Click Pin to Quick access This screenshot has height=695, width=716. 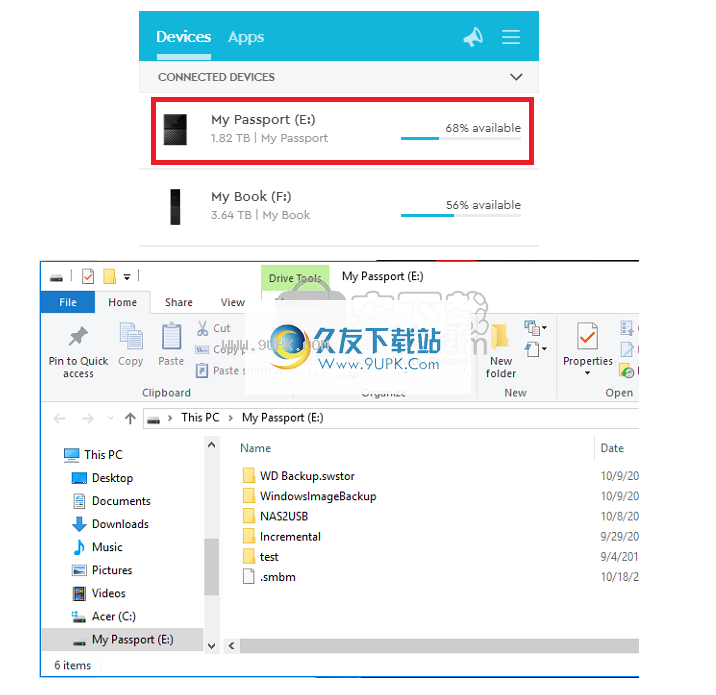click(x=78, y=352)
